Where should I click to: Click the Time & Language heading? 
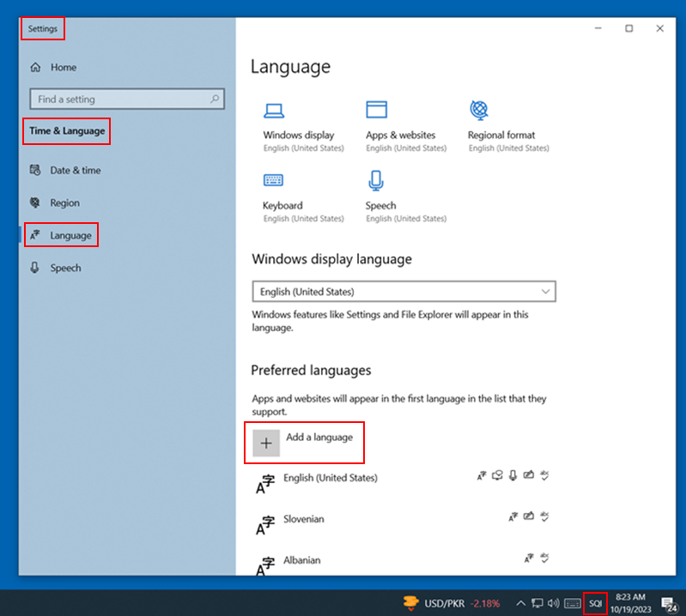(x=67, y=130)
